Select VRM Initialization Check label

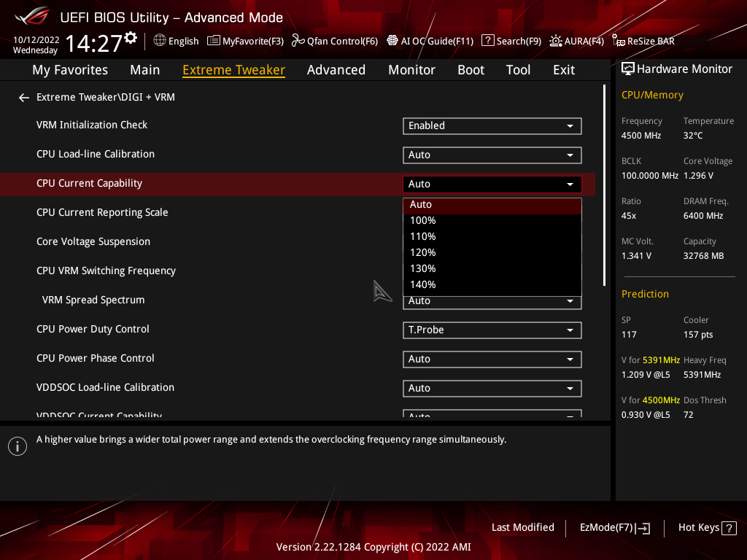pyautogui.click(x=92, y=125)
